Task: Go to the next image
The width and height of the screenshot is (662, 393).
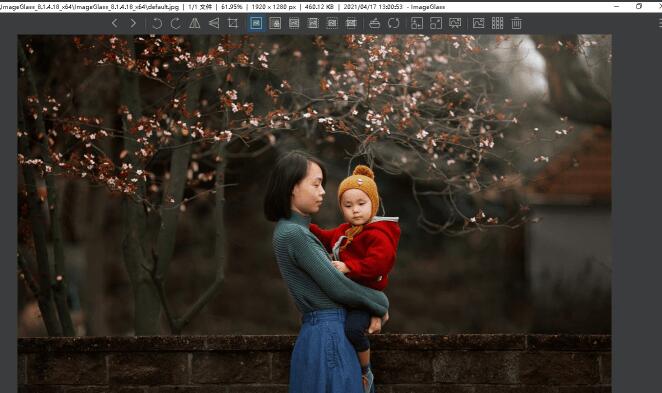Action: pos(133,23)
